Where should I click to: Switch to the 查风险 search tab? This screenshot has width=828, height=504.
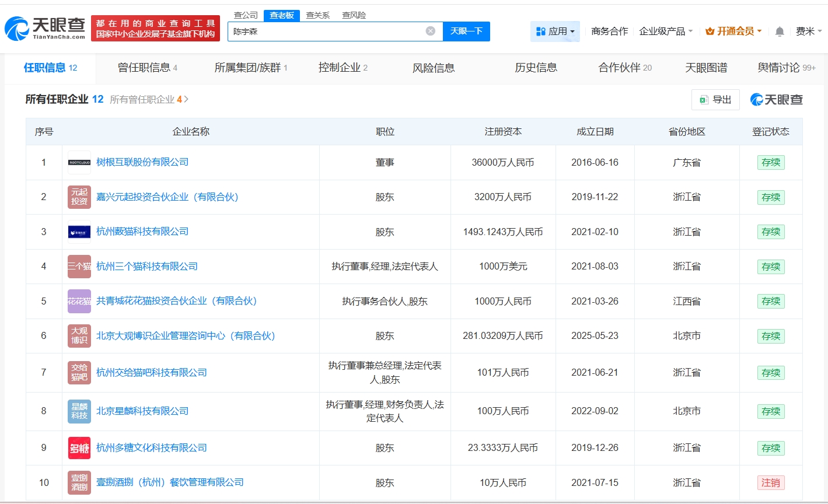(354, 15)
